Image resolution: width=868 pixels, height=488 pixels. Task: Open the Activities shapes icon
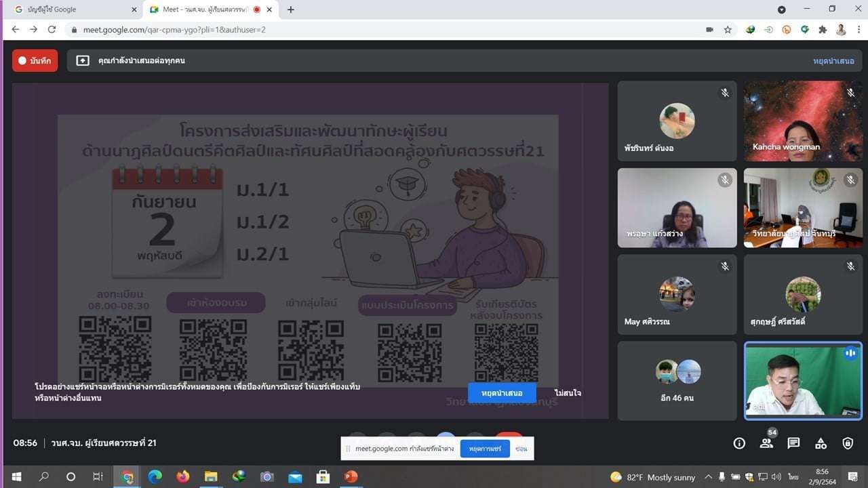click(x=821, y=443)
